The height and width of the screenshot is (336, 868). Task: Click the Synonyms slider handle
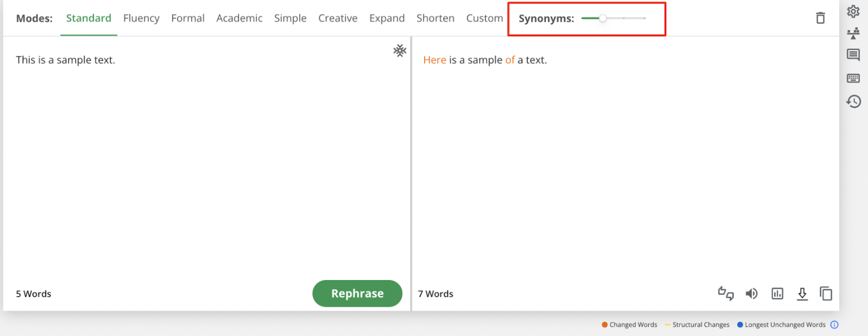(x=603, y=18)
